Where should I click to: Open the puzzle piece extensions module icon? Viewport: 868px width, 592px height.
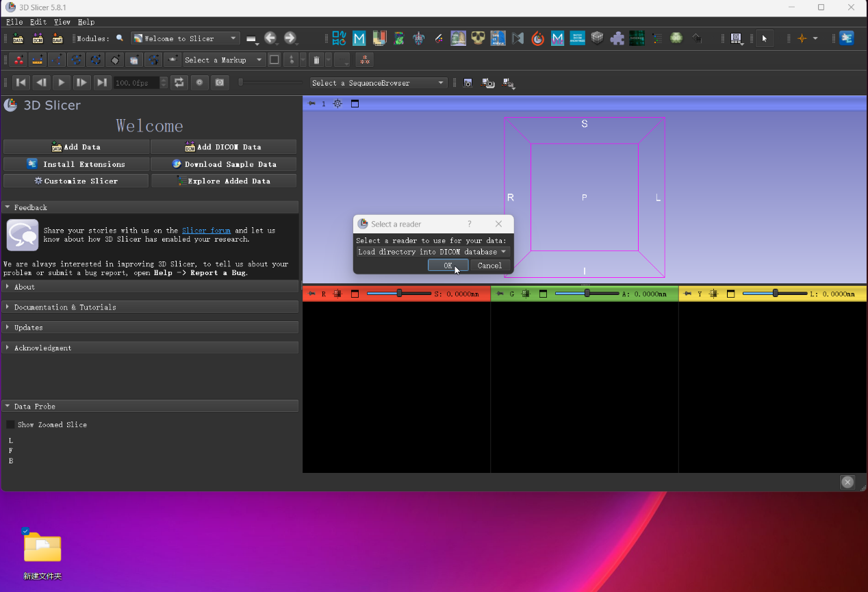(x=617, y=38)
